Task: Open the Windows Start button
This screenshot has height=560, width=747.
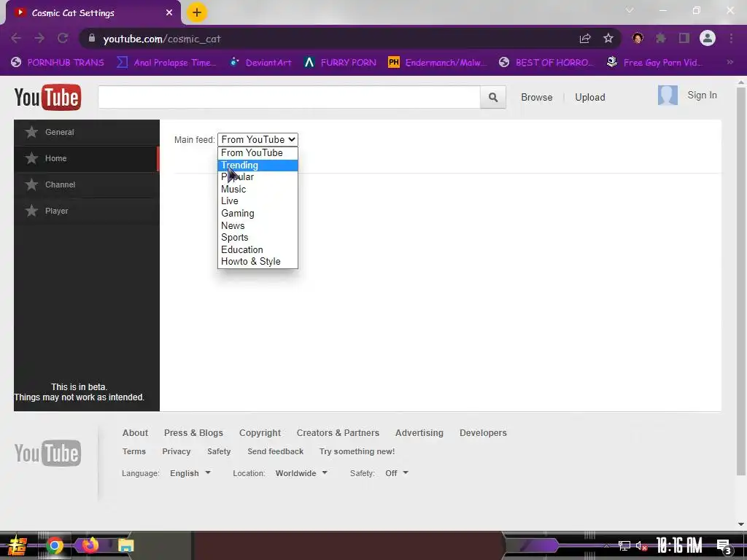Action: click(x=17, y=545)
